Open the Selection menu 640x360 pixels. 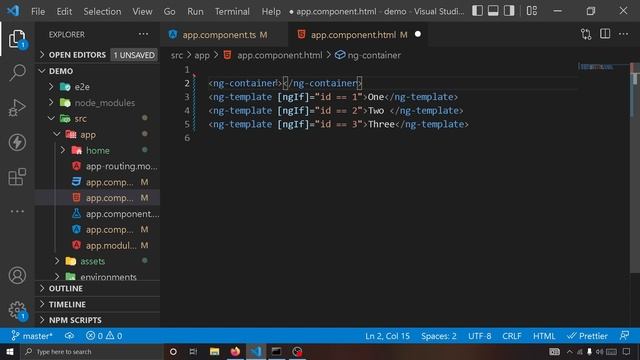click(x=102, y=11)
